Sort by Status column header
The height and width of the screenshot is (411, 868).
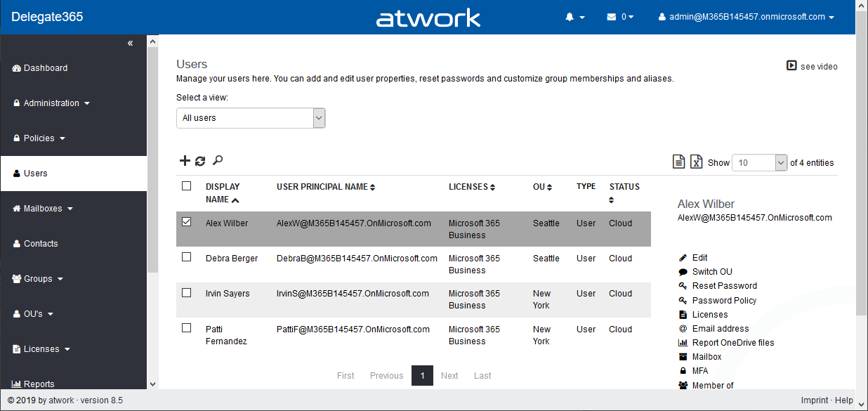(x=624, y=193)
